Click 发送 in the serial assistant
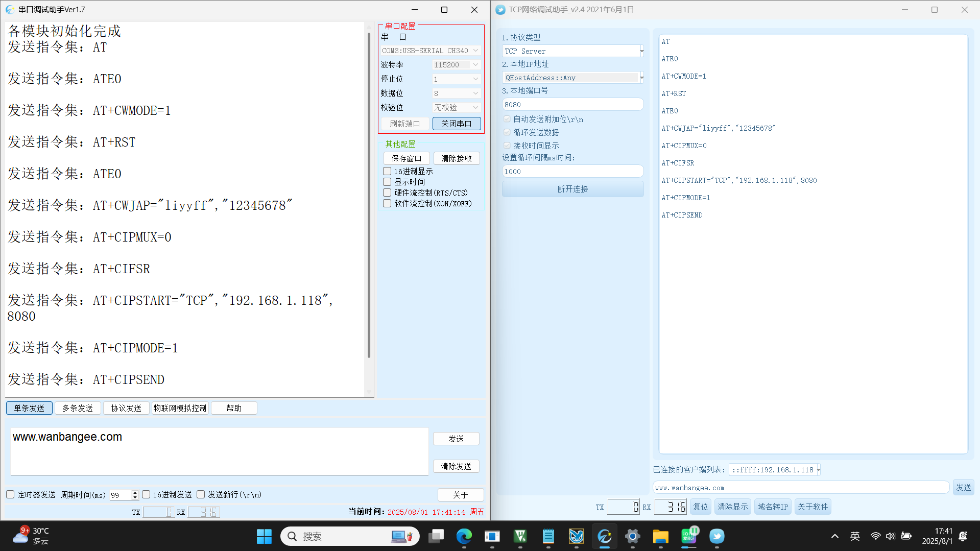Viewport: 980px width, 551px height. pyautogui.click(x=456, y=439)
